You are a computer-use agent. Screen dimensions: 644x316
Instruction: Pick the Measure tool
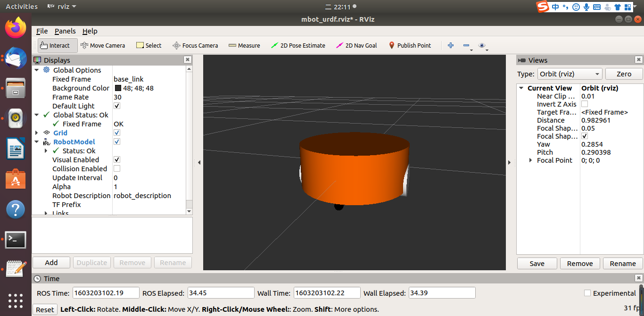(x=244, y=45)
